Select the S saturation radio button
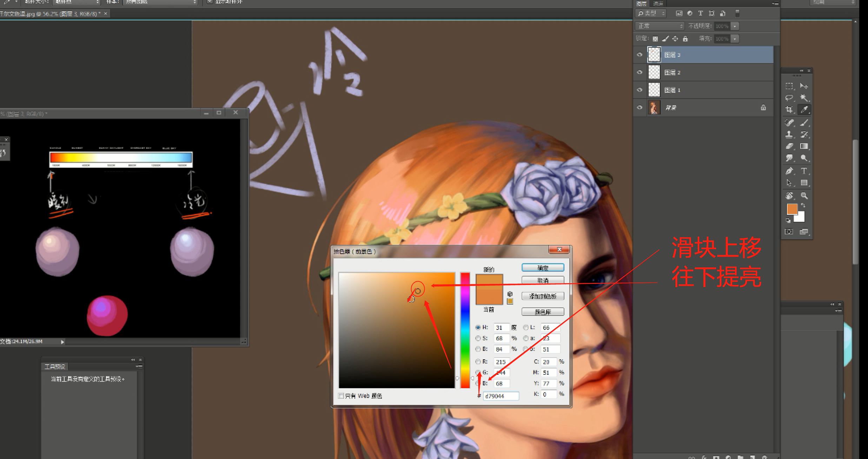 [x=478, y=338]
